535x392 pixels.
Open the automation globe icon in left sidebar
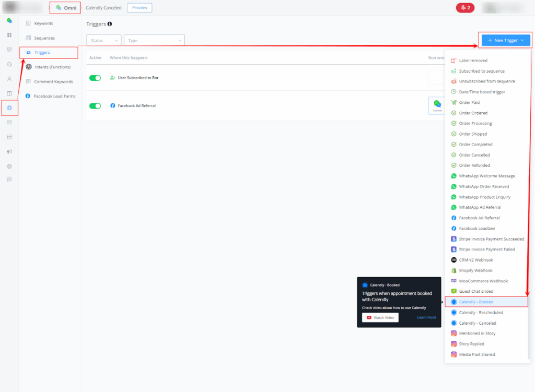coord(9,108)
